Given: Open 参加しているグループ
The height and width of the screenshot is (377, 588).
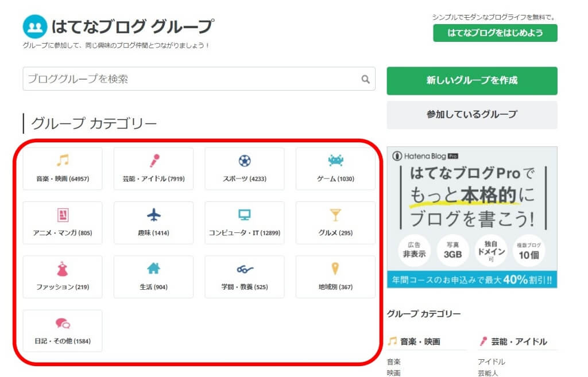Looking at the screenshot, I should coord(472,115).
